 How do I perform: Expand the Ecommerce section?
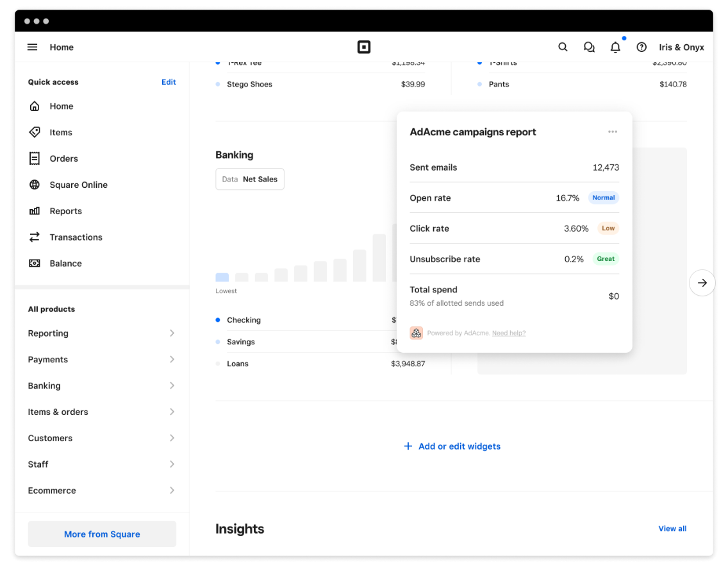[x=102, y=490]
